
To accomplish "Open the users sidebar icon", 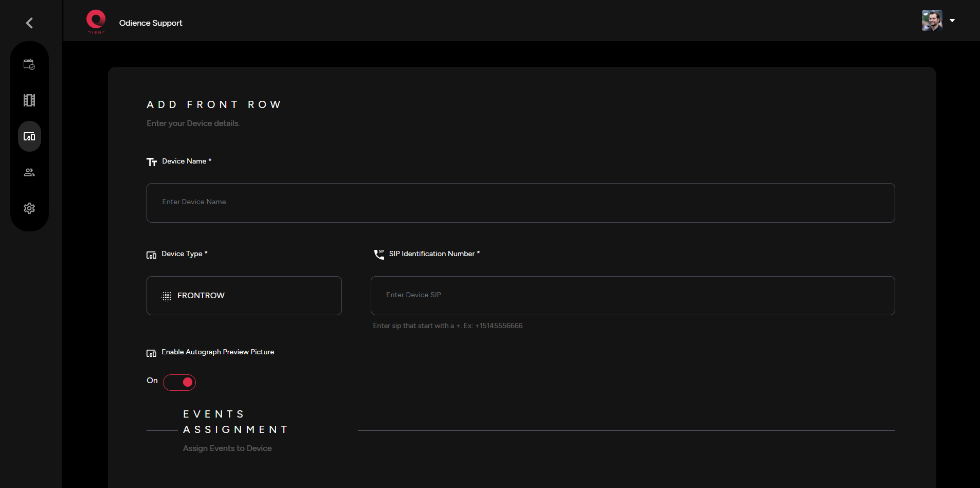I will tap(29, 172).
